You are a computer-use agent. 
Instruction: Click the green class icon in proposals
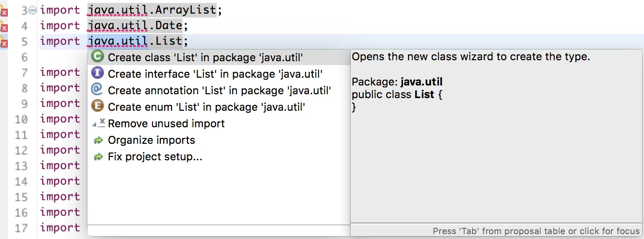tap(98, 57)
